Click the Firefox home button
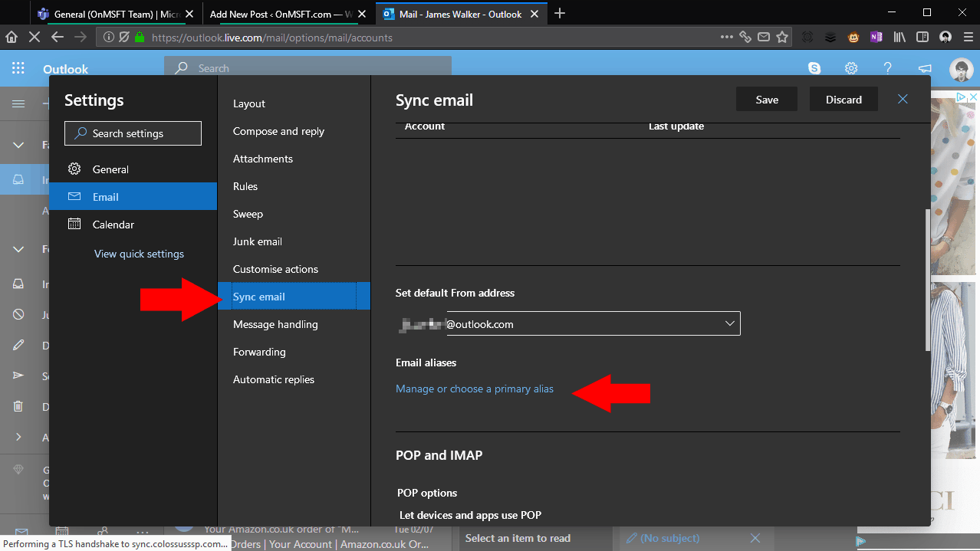 (12, 37)
